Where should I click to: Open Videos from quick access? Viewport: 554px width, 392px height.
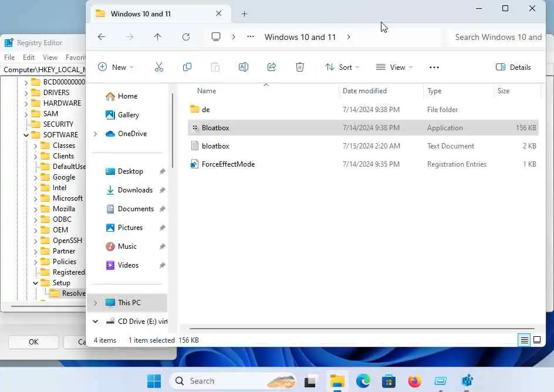pos(128,265)
